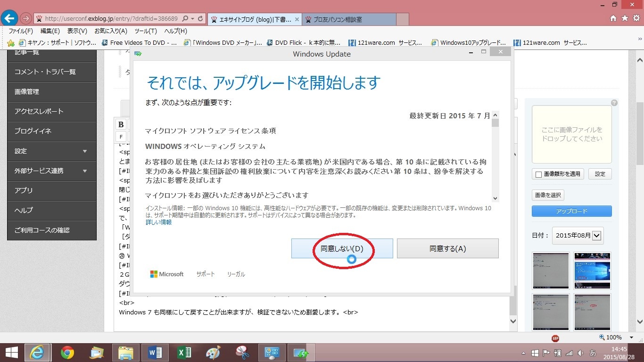This screenshot has height=362, width=644.
Task: Open the zoom level dropdown arrow beside 100%
Action: pyautogui.click(x=631, y=337)
